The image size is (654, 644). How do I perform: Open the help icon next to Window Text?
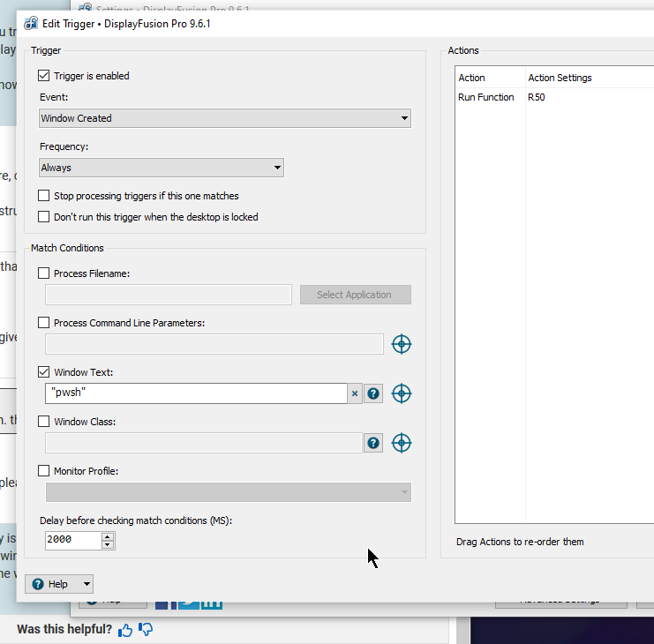(373, 393)
